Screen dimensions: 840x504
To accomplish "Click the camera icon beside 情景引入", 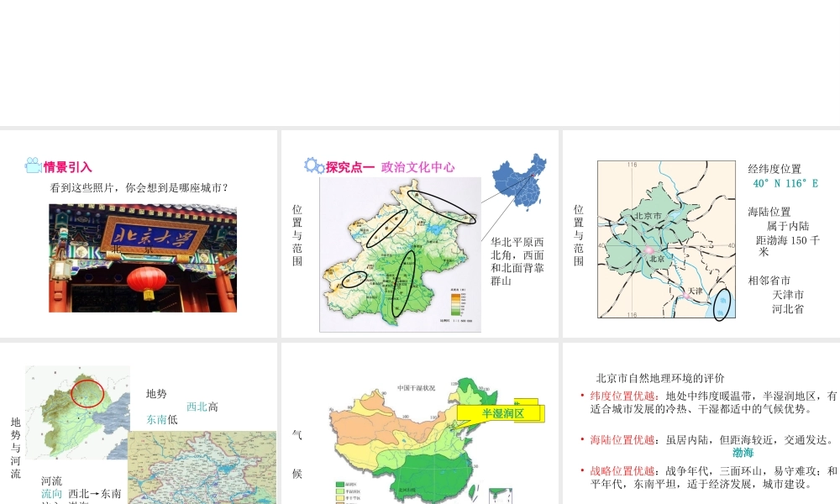I will coord(34,165).
